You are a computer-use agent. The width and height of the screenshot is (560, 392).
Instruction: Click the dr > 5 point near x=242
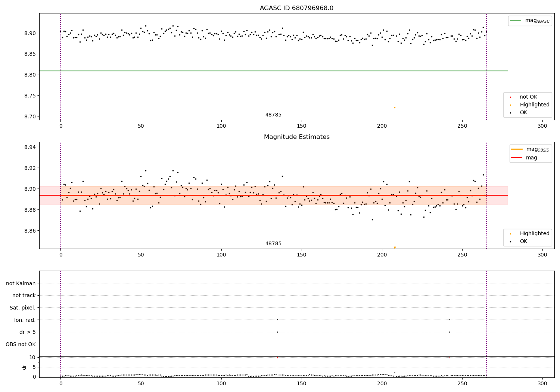click(x=449, y=332)
